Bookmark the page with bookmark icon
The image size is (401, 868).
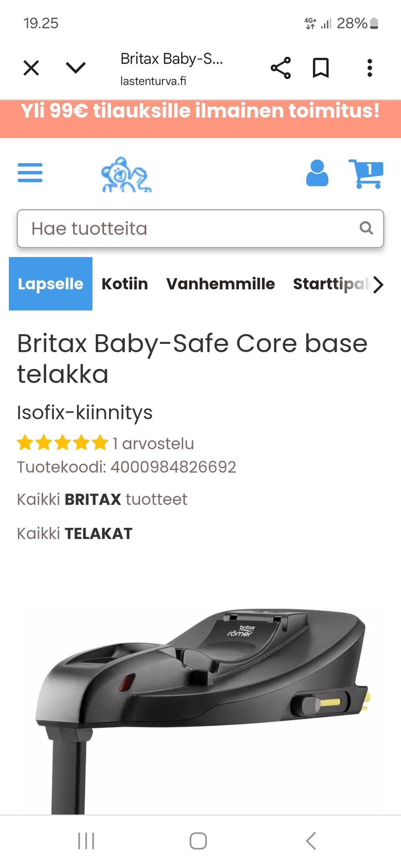tap(321, 68)
